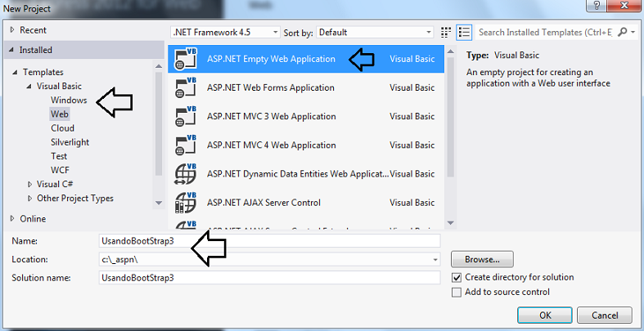Collapse the Installed section
This screenshot has height=331, width=644.
[x=12, y=51]
